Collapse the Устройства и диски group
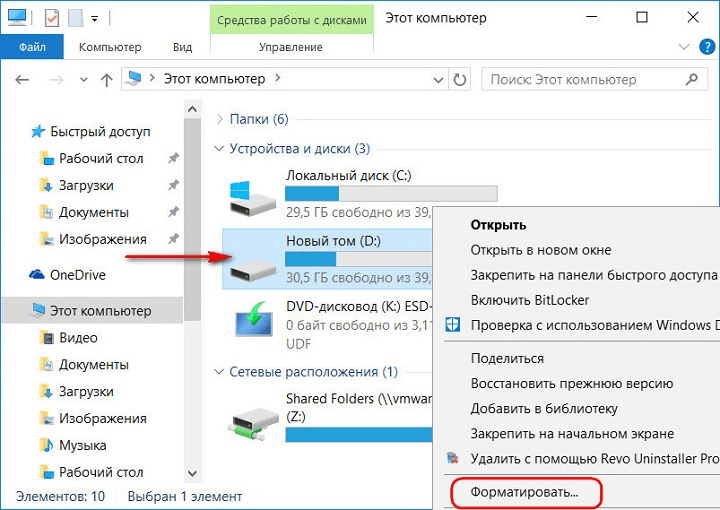Image resolution: width=720 pixels, height=510 pixels. [219, 149]
